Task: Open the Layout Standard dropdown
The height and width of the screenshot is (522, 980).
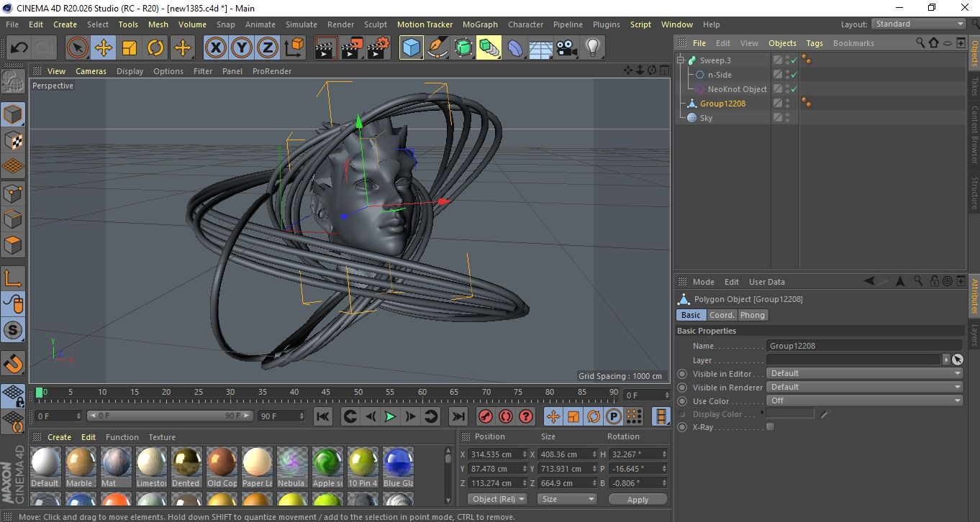Action: [919, 24]
